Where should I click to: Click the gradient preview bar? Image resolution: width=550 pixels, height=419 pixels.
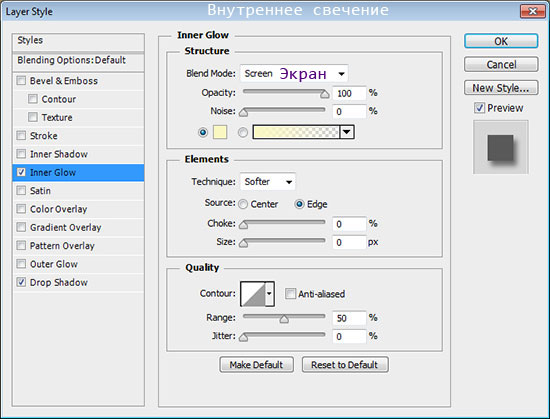coord(296,132)
